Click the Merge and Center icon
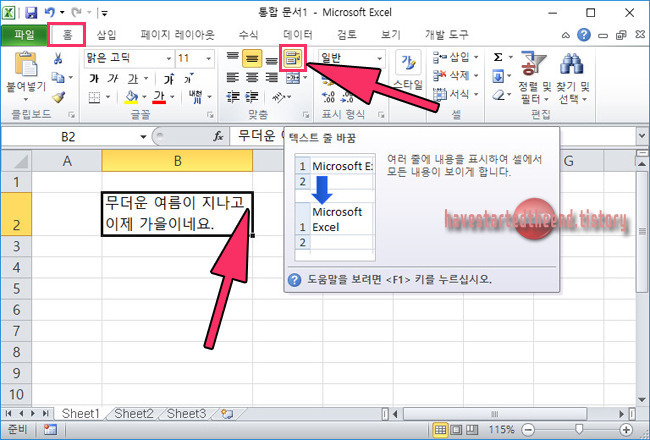650x440 pixels. pos(293,78)
